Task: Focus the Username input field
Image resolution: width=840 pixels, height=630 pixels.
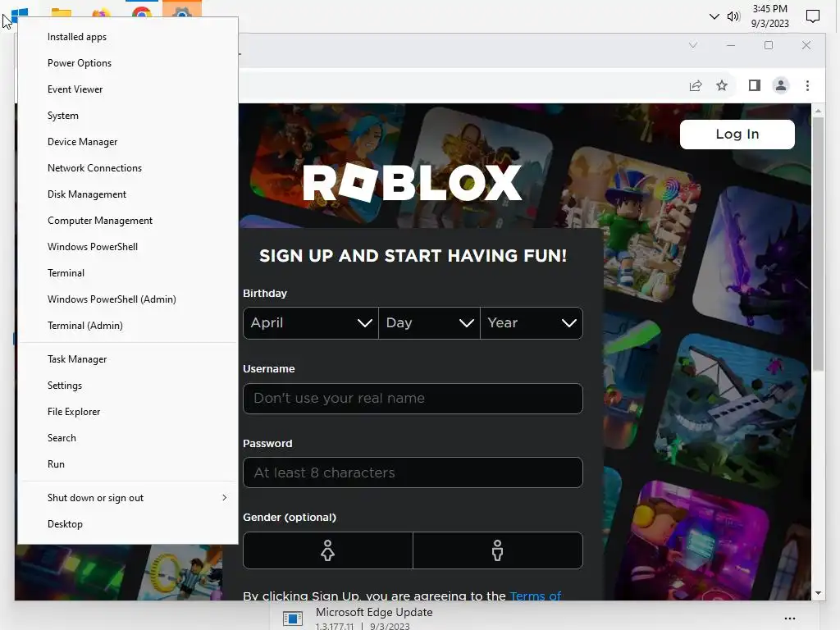Action: pos(413,399)
